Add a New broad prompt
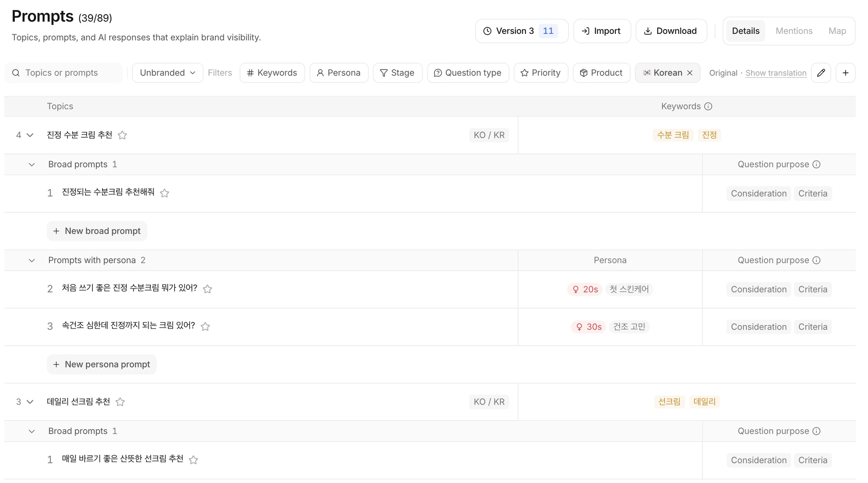Viewport: 868px width, 483px height. click(97, 231)
